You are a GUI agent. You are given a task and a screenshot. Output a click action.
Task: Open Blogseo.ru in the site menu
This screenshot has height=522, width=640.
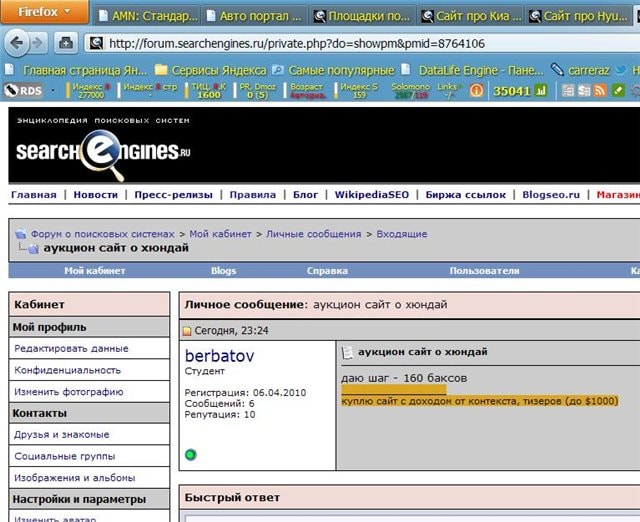point(551,195)
